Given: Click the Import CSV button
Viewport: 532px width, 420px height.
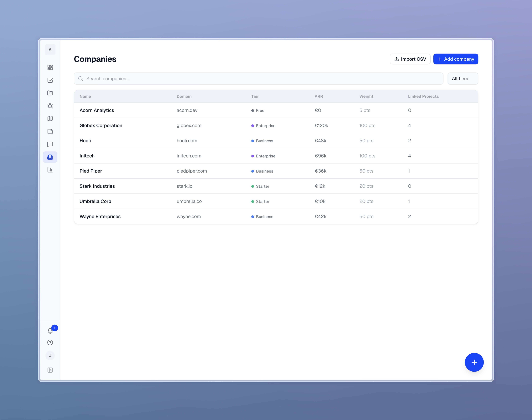Looking at the screenshot, I should pos(410,59).
